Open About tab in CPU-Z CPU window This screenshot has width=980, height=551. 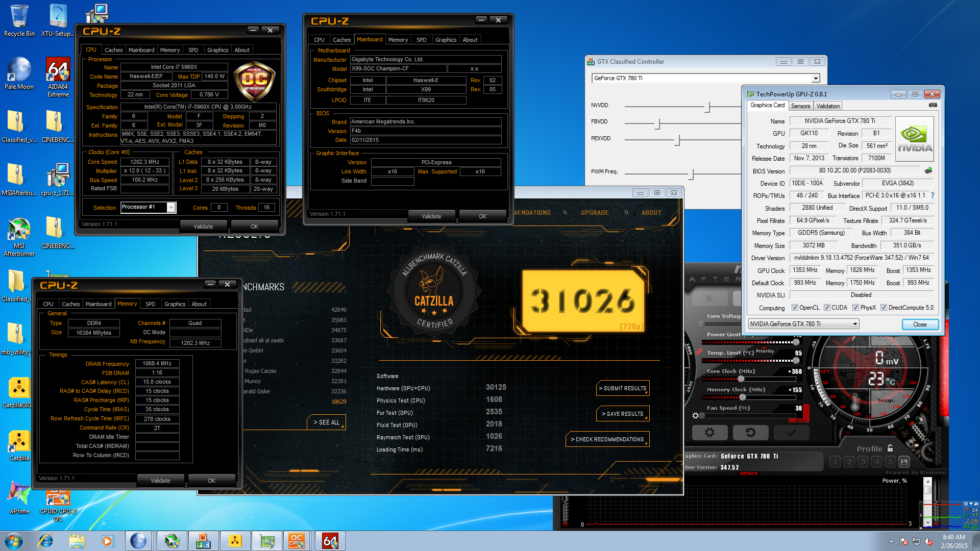click(x=242, y=50)
